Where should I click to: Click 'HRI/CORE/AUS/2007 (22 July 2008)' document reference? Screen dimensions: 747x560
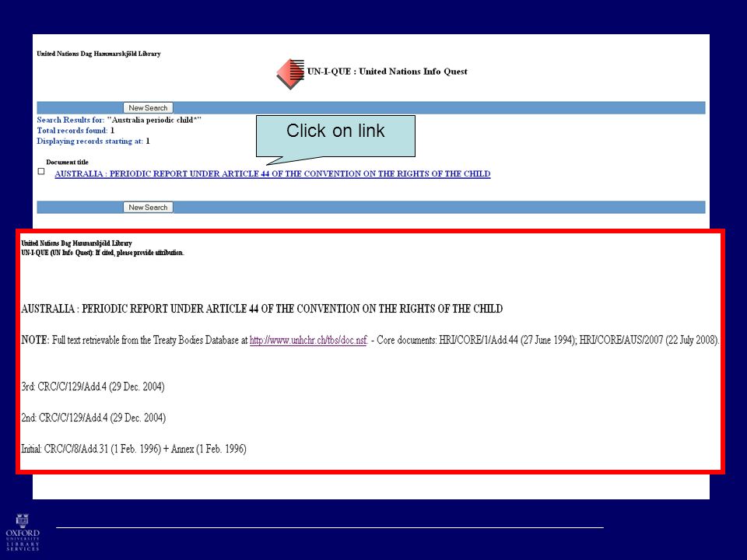point(648,340)
